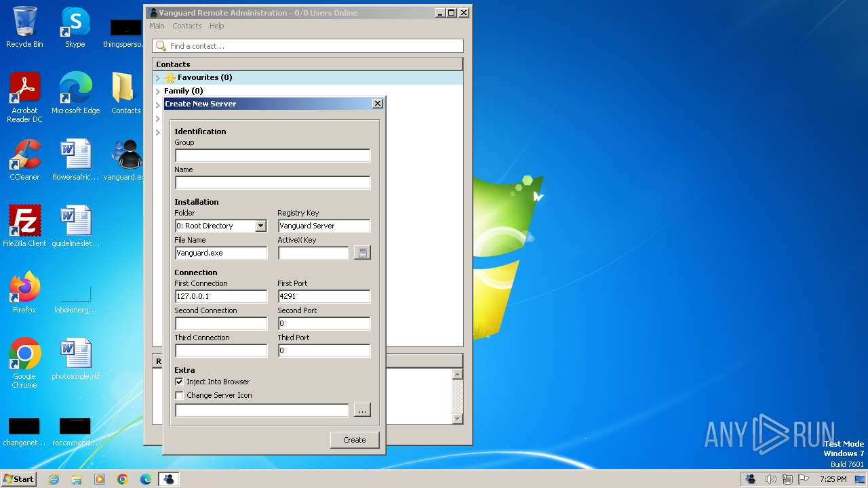This screenshot has height=488, width=868.
Task: Open the Folder dropdown list
Action: pos(260,226)
